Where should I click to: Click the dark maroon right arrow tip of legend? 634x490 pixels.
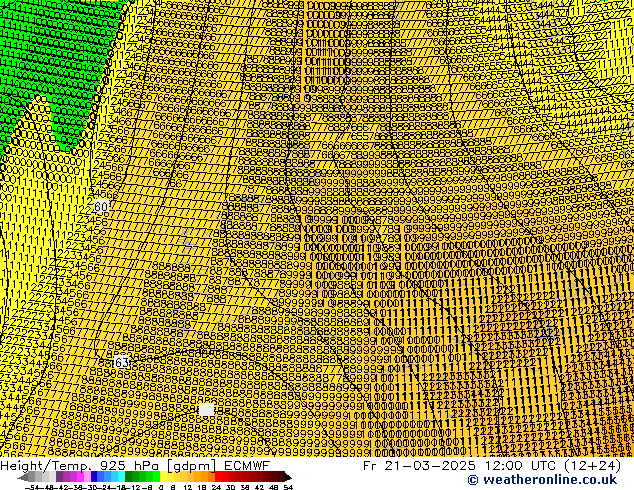(x=288, y=477)
